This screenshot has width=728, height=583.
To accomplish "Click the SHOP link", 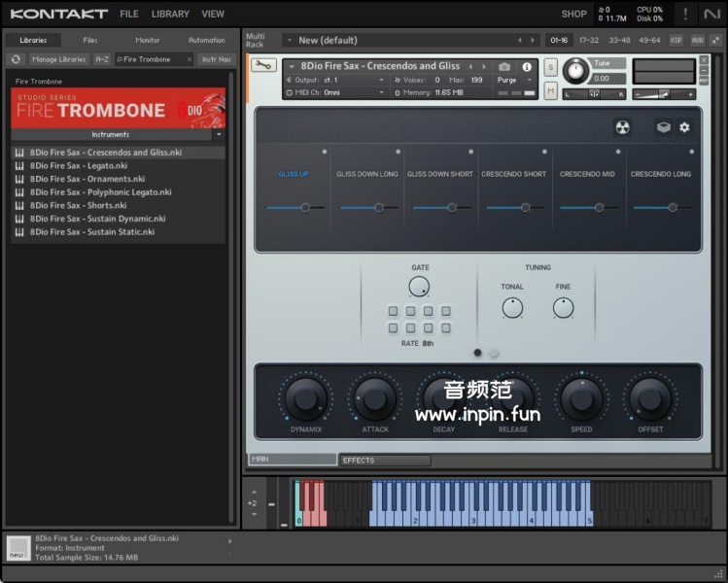I will click(573, 15).
